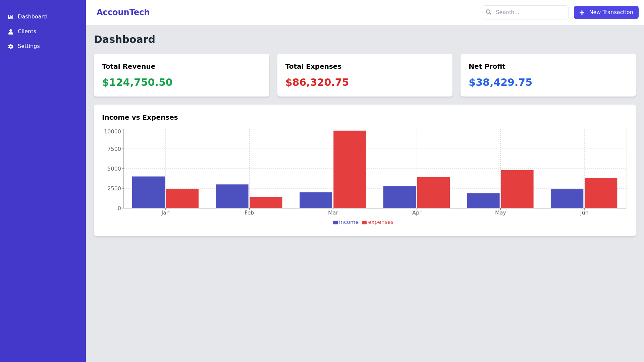
Task: Open Settings from the sidebar menu
Action: [29, 46]
